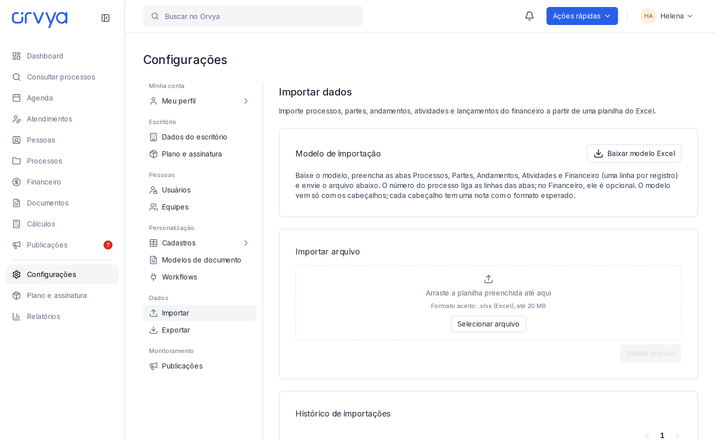Image resolution: width=720 pixels, height=440 pixels.
Task: Open Financeiro section
Action: [62, 182]
